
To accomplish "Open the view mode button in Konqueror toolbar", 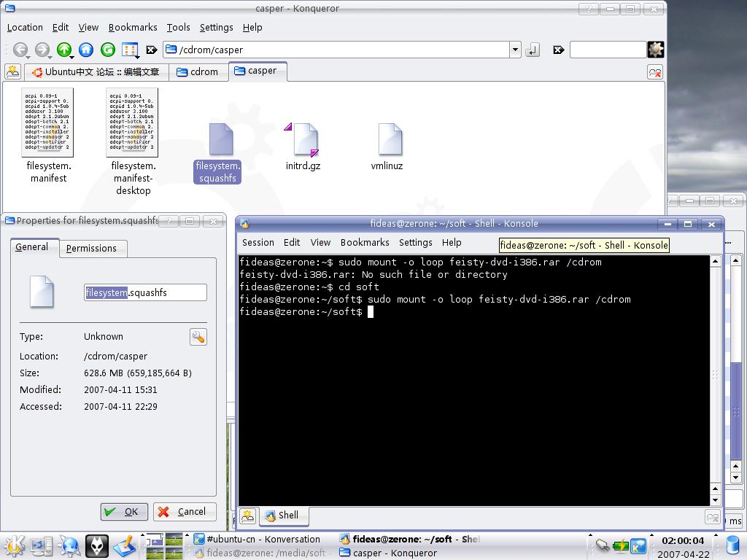I will click(x=130, y=50).
